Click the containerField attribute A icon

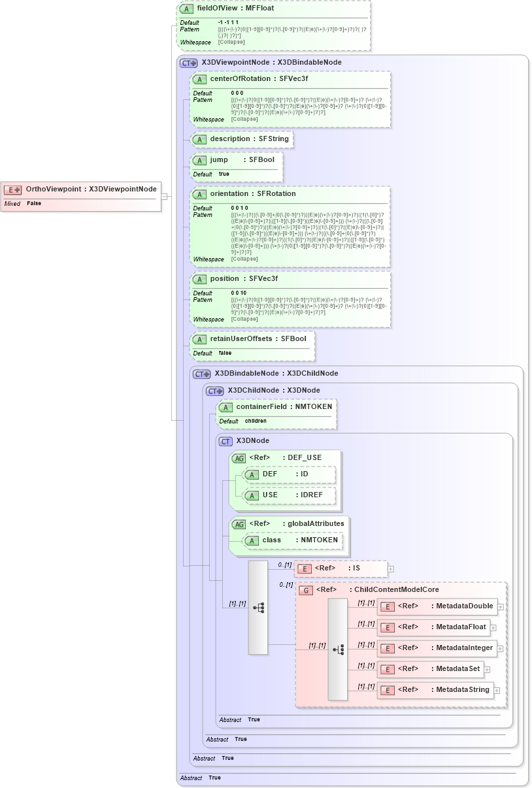[x=226, y=407]
